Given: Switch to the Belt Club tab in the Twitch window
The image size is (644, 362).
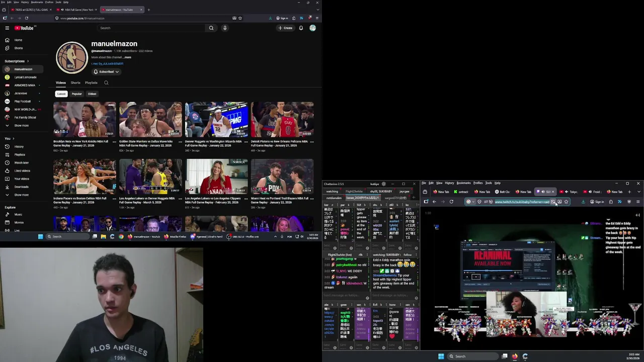Looking at the screenshot, I should (x=503, y=192).
